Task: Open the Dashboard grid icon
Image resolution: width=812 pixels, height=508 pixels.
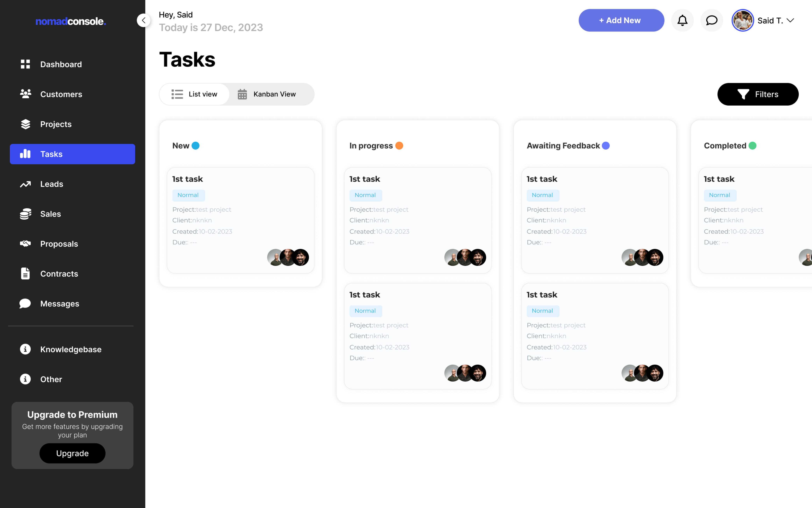Action: click(25, 64)
